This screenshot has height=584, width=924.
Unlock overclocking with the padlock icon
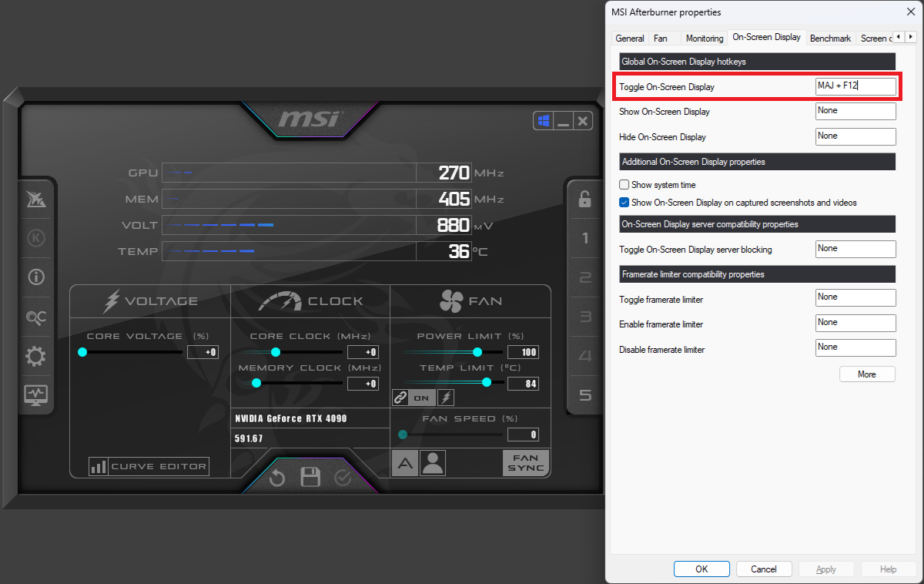click(584, 199)
